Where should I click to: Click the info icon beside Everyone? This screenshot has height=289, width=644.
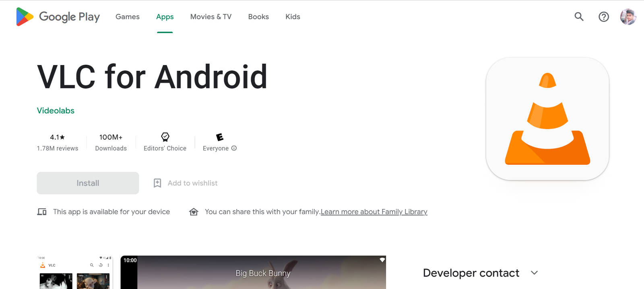[x=234, y=148]
